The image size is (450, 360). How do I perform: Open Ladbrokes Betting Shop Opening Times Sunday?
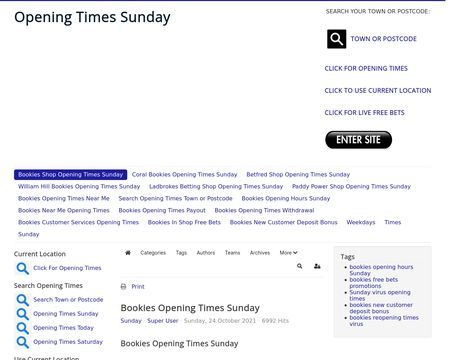(216, 186)
